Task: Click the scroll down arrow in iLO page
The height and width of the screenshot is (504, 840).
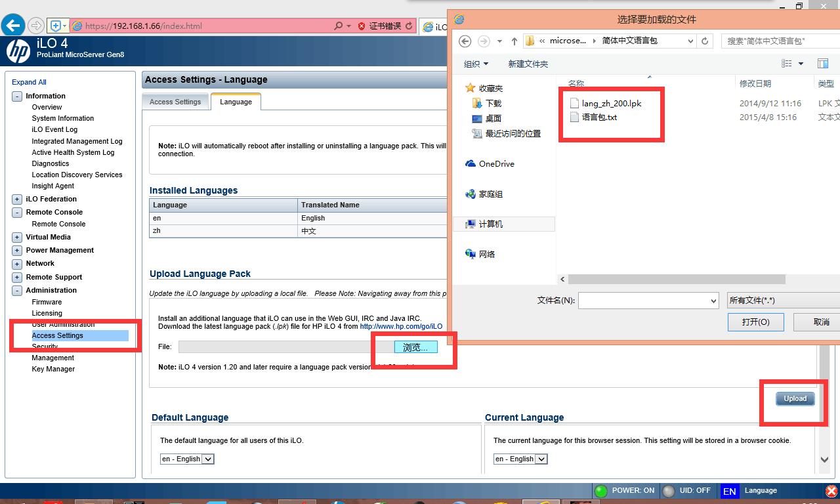Action: tap(824, 460)
